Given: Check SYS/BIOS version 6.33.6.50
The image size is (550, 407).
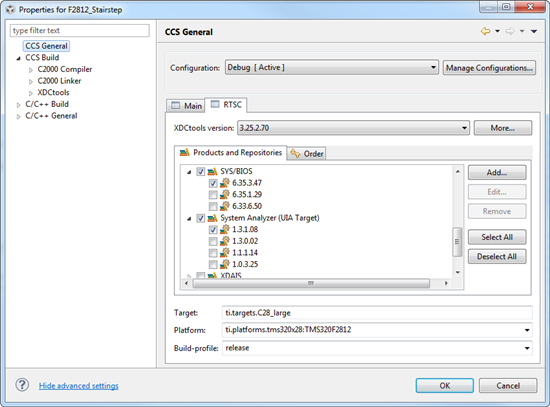Looking at the screenshot, I should [x=213, y=206].
